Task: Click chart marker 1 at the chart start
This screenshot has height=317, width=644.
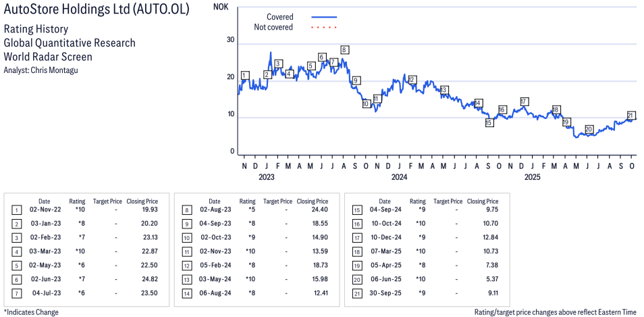Action: pyautogui.click(x=244, y=75)
